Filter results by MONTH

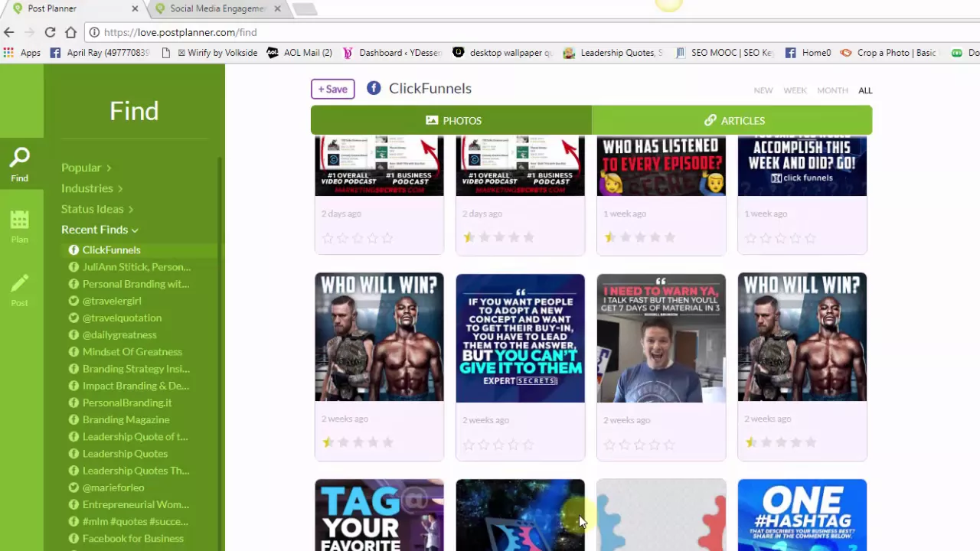[832, 90]
